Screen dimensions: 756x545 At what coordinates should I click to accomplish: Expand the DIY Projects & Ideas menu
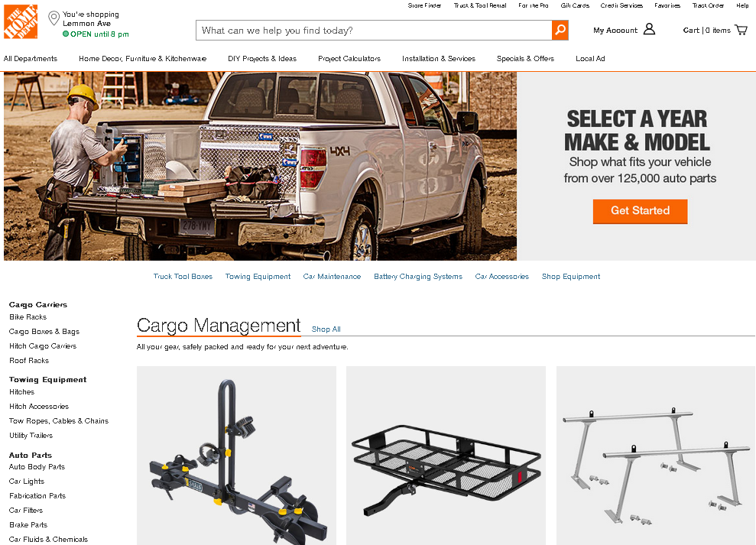tap(262, 58)
